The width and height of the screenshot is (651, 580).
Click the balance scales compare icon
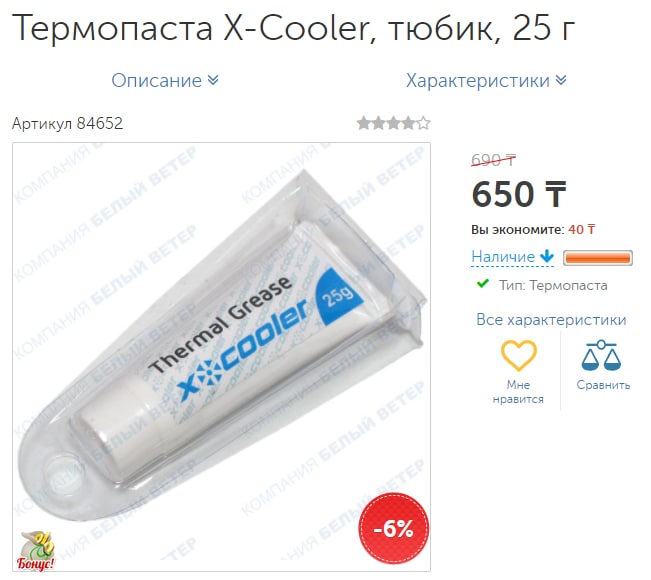601,355
